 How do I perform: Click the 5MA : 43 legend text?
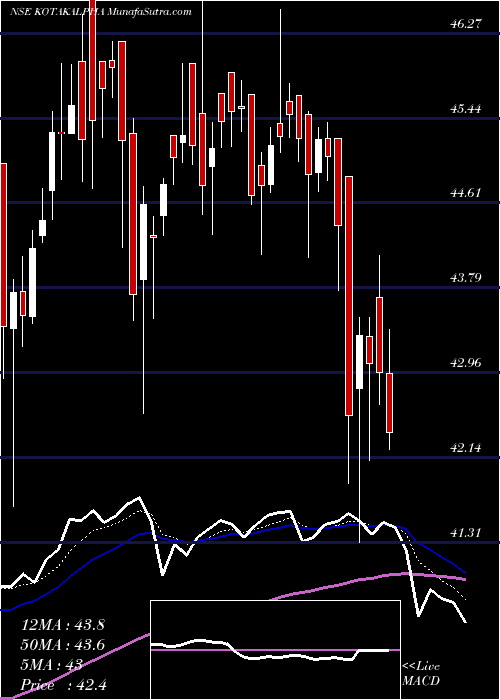coord(52,665)
